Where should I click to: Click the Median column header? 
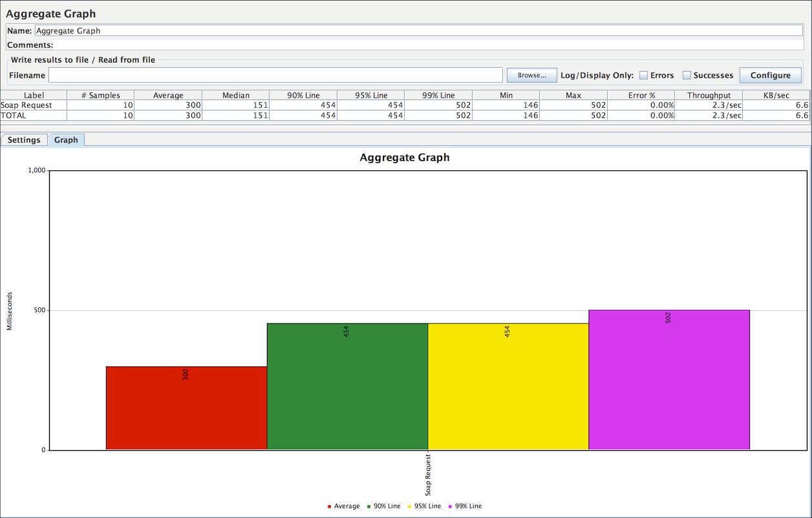pos(235,96)
